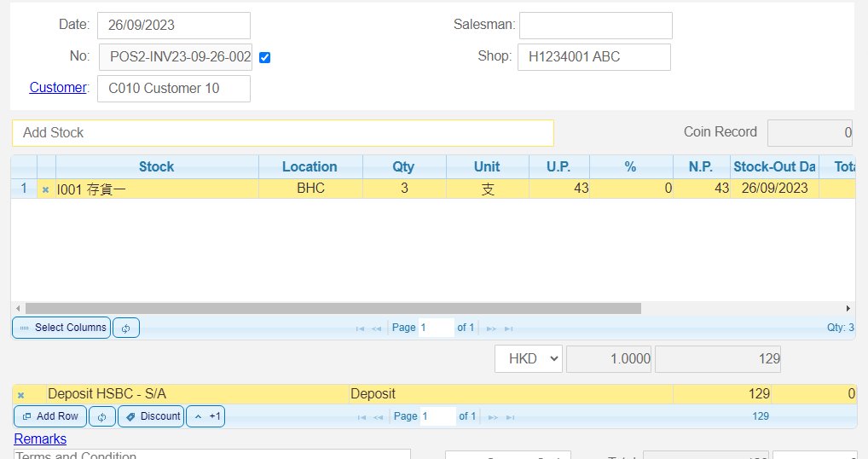Apply a Discount to the payment

151,416
